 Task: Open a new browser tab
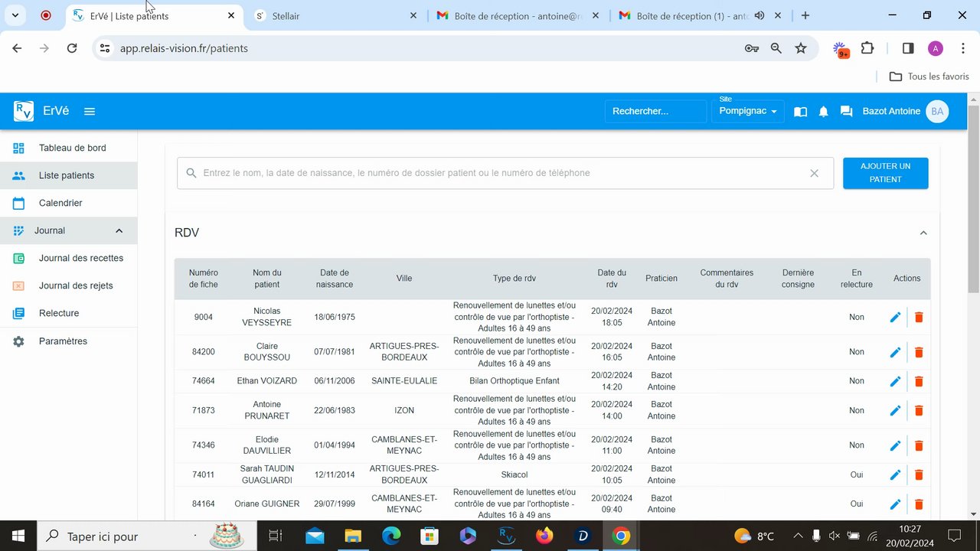point(805,15)
